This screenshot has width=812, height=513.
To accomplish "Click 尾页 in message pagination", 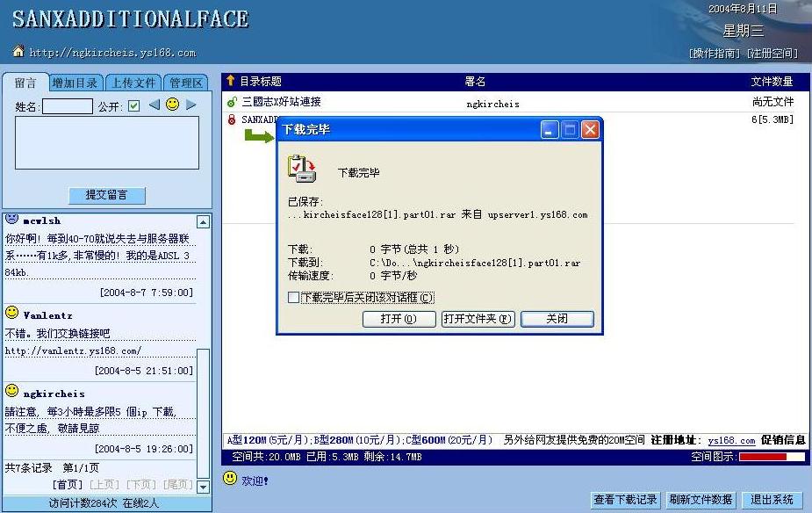I will pyautogui.click(x=177, y=485).
